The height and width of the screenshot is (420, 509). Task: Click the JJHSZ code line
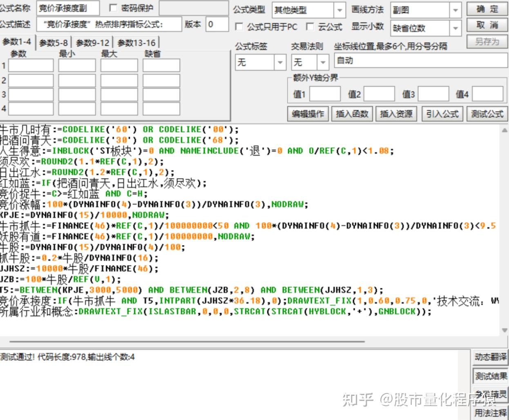pyautogui.click(x=79, y=268)
